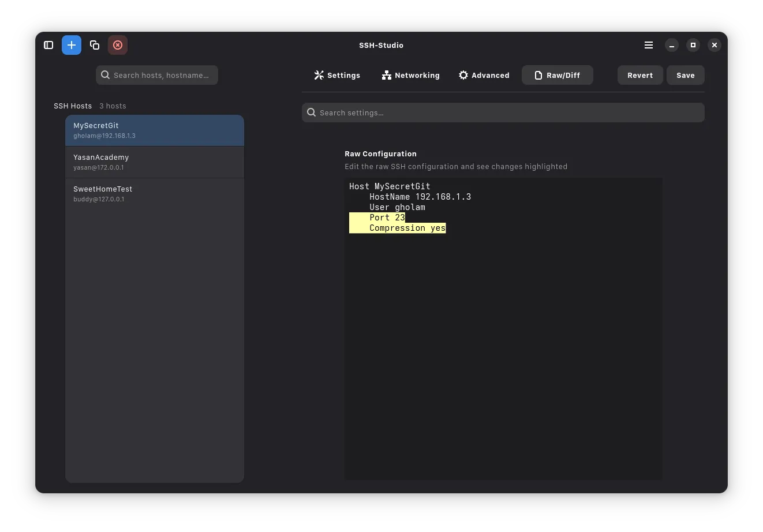Duplicate the selected host
Viewport: 763px width, 532px height.
point(95,45)
